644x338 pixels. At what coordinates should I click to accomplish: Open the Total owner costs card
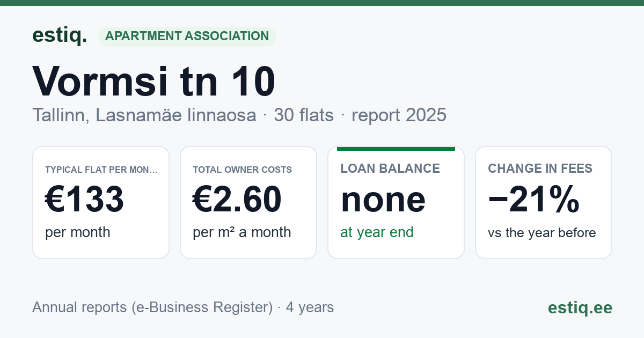(248, 202)
